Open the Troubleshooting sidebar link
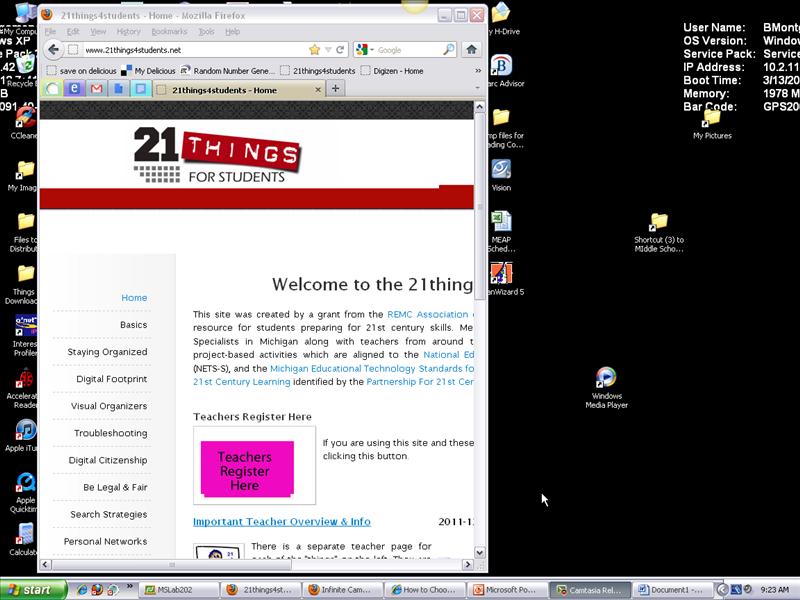The image size is (800, 600). (x=110, y=433)
